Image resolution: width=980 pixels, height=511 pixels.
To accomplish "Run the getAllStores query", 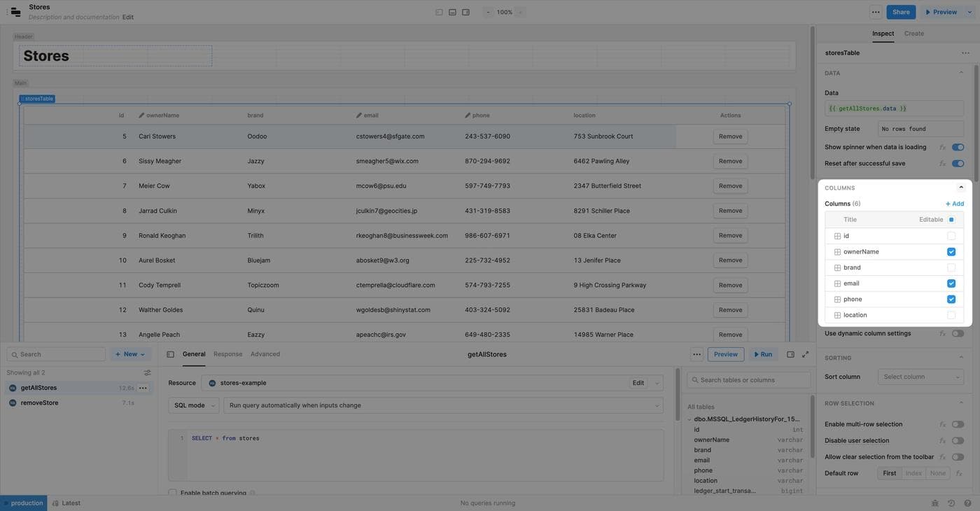I will click(762, 354).
